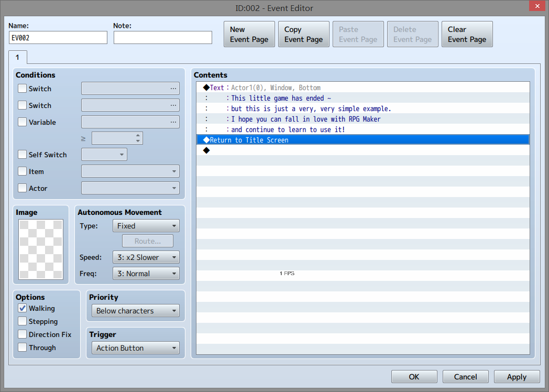Image resolution: width=549 pixels, height=392 pixels.
Task: Select event page tab 1
Action: pyautogui.click(x=17, y=57)
